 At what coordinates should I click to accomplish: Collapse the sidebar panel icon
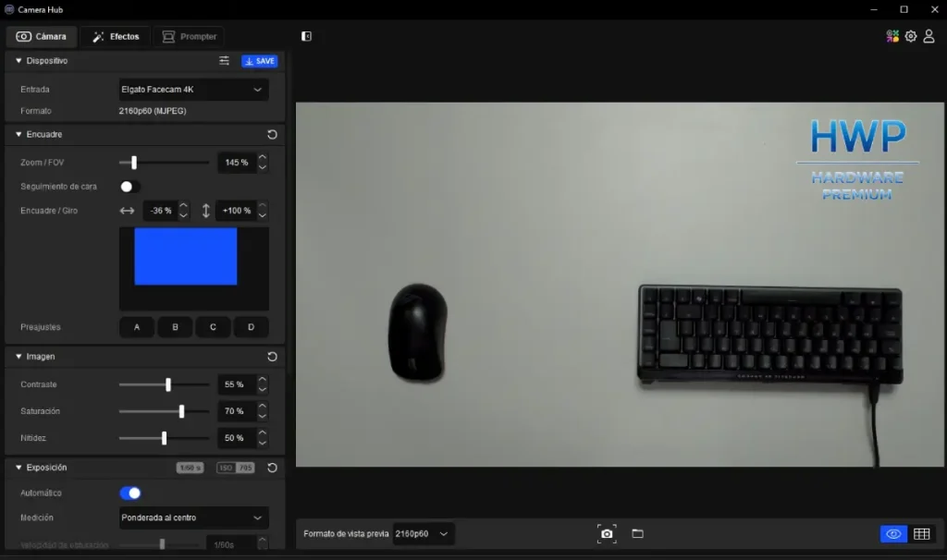[307, 36]
